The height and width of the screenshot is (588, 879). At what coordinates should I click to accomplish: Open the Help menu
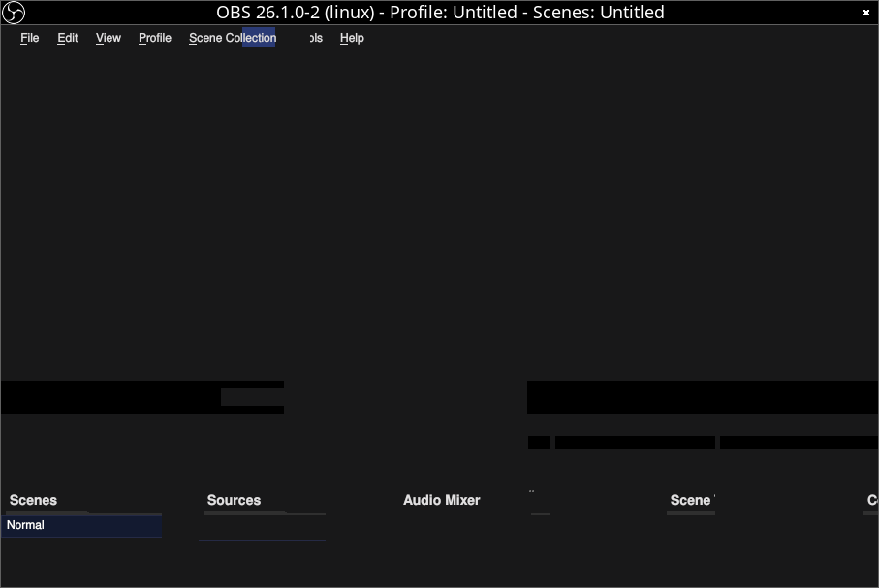point(352,38)
